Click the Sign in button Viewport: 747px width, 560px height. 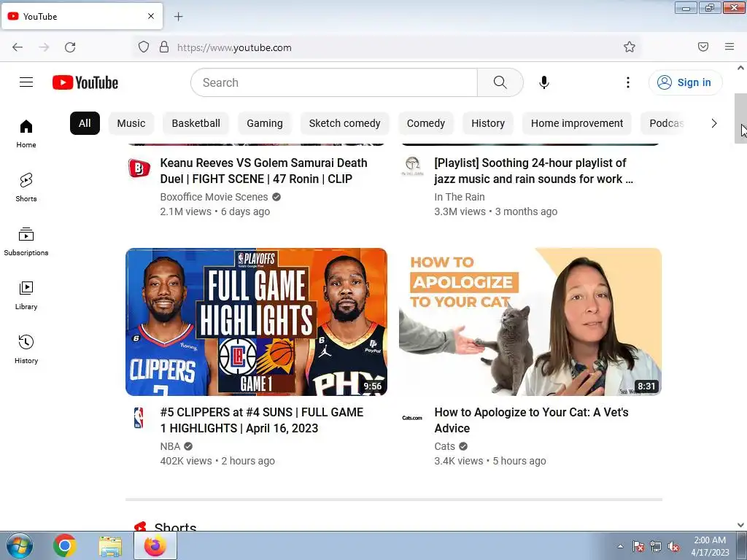685,82
